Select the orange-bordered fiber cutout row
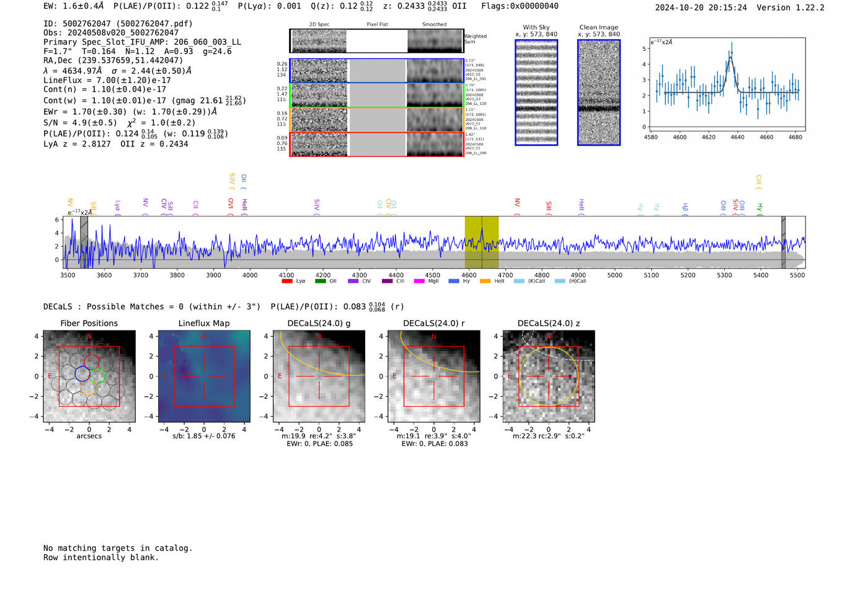The image size is (868, 591). (x=376, y=120)
